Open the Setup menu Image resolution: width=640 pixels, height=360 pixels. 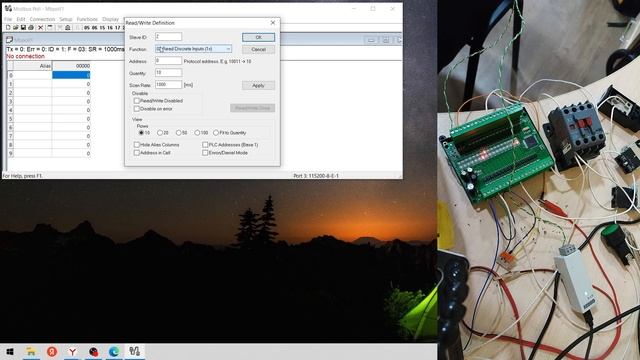click(65, 19)
